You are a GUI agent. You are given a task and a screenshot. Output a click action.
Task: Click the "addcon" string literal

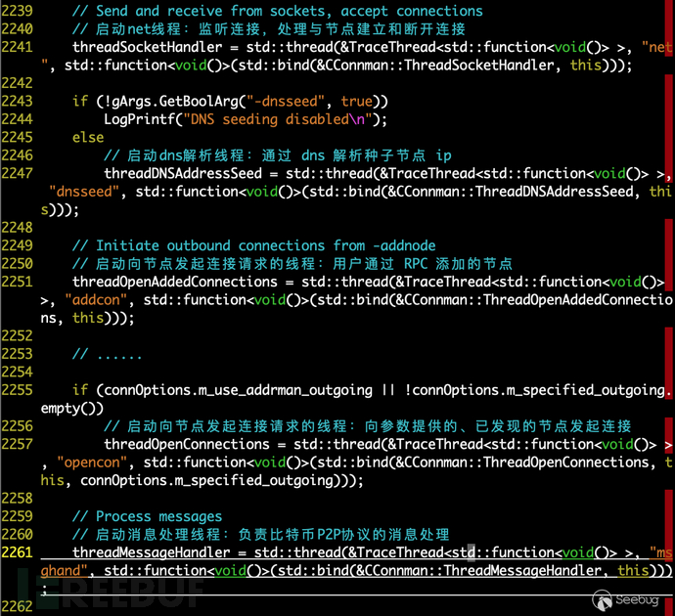tap(96, 300)
